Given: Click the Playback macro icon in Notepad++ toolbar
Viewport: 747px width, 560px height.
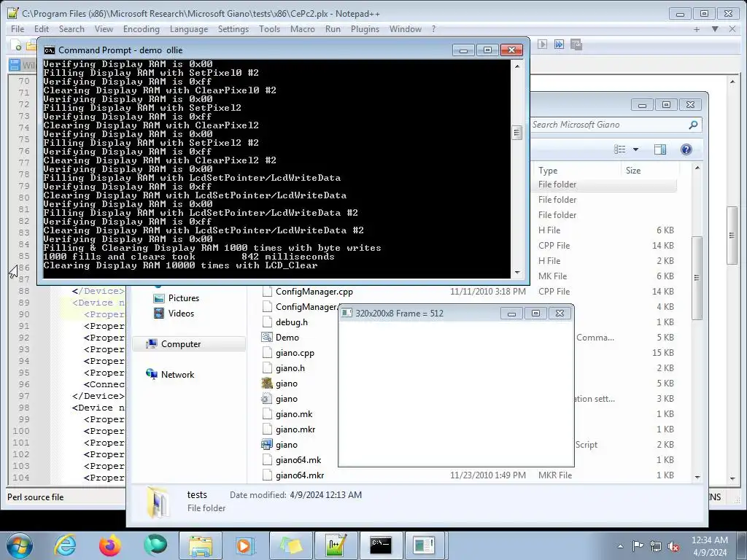Looking at the screenshot, I should tap(542, 44).
